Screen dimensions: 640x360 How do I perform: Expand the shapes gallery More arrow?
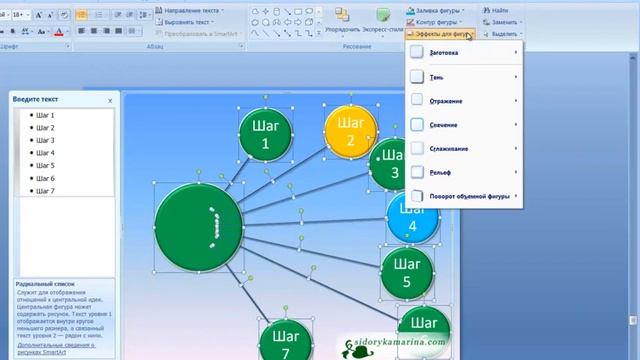(319, 34)
